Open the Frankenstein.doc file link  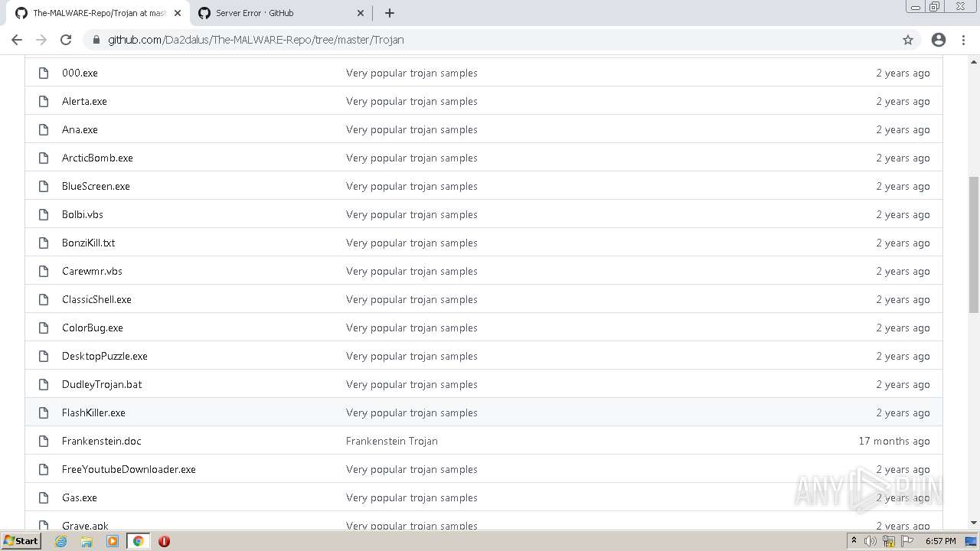101,441
